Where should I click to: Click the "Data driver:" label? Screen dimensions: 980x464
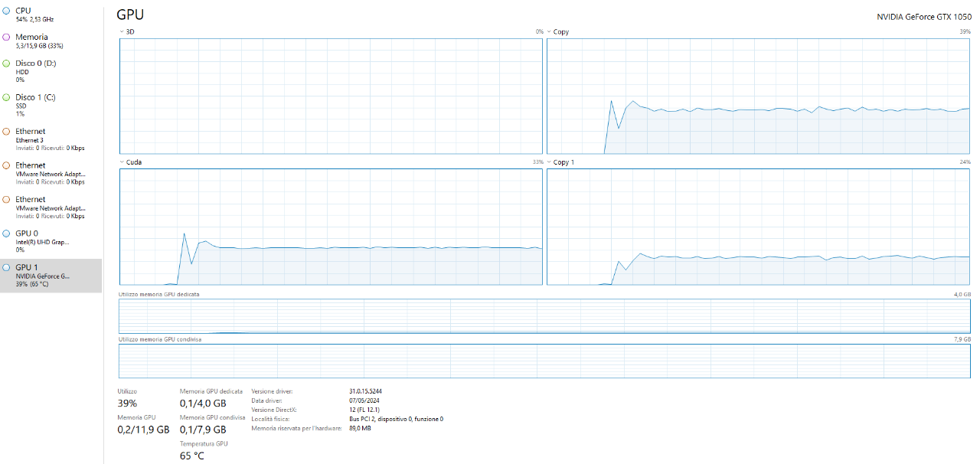pyautogui.click(x=266, y=400)
